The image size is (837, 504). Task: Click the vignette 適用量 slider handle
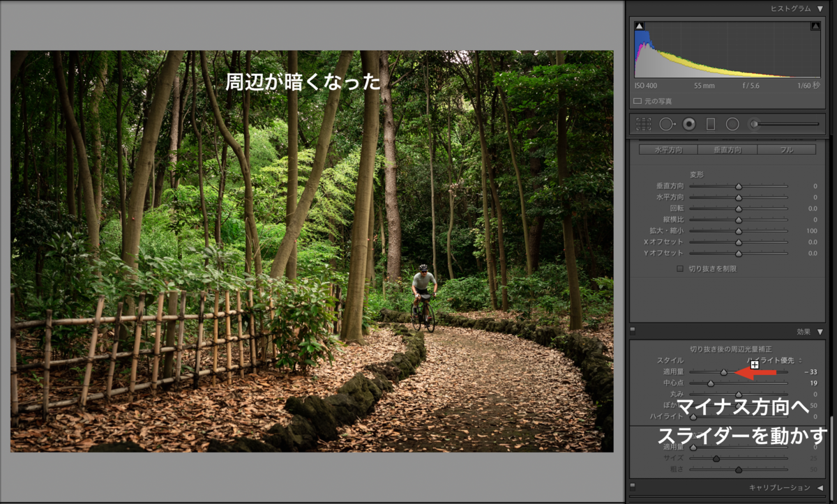point(724,372)
